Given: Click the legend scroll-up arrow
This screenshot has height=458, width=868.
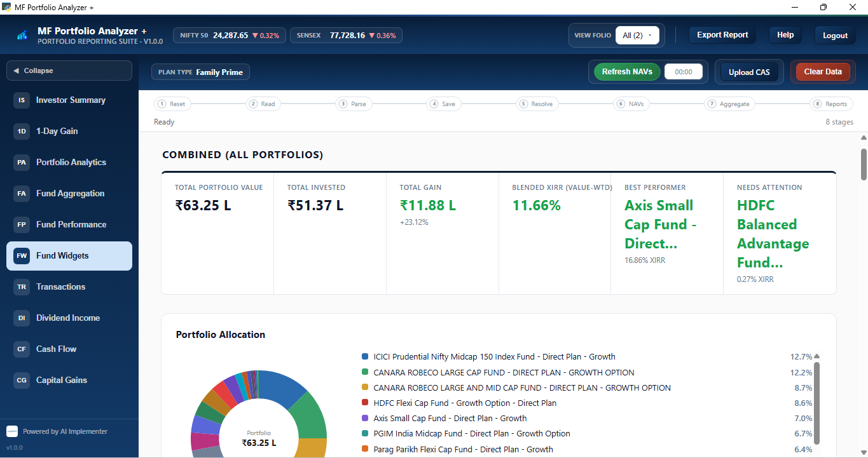Looking at the screenshot, I should 817,356.
